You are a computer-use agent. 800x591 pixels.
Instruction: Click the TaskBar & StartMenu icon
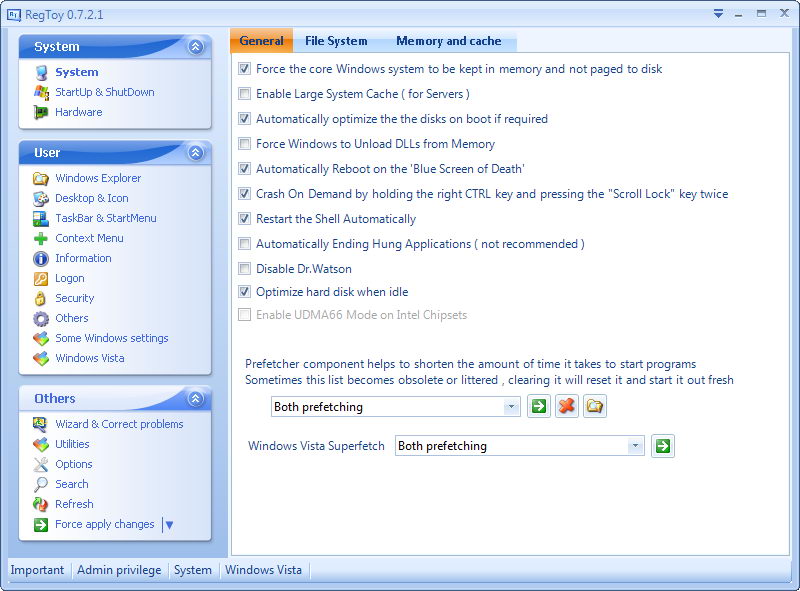41,218
